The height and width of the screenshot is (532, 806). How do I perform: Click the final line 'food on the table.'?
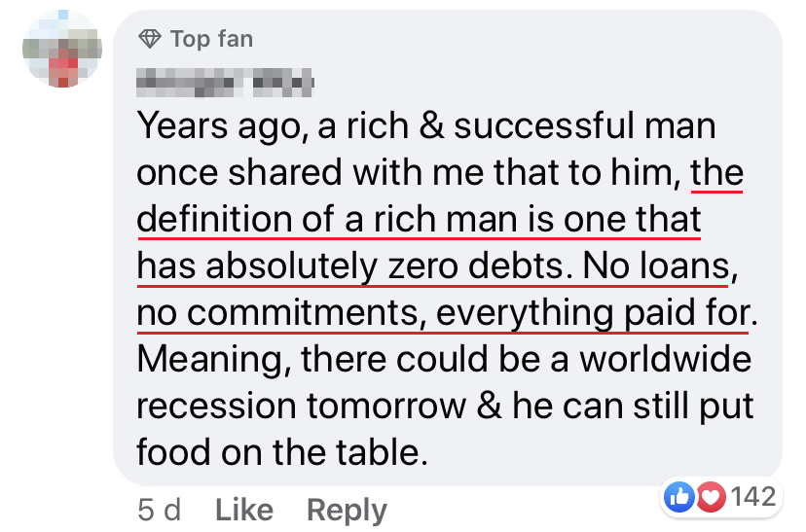pos(282,452)
